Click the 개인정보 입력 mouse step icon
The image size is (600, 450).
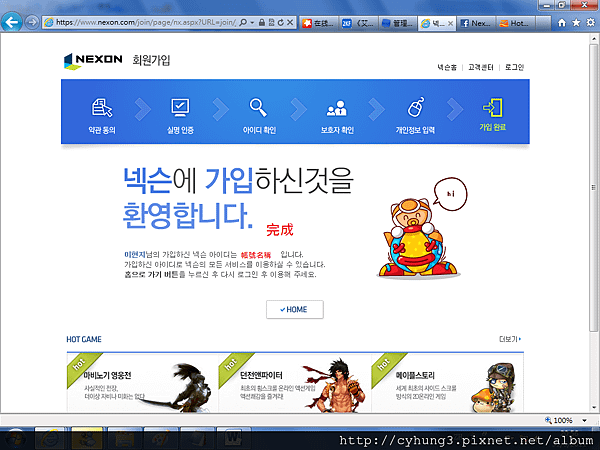click(416, 107)
